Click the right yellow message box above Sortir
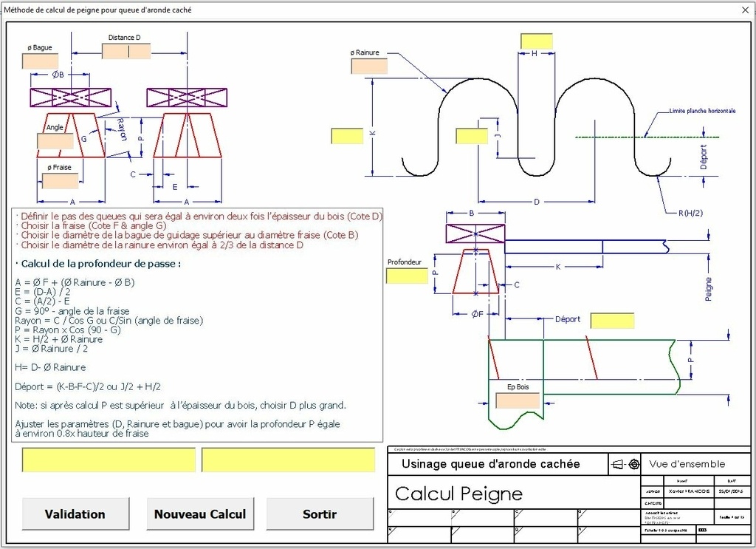This screenshot has height=549, width=756. [x=287, y=460]
